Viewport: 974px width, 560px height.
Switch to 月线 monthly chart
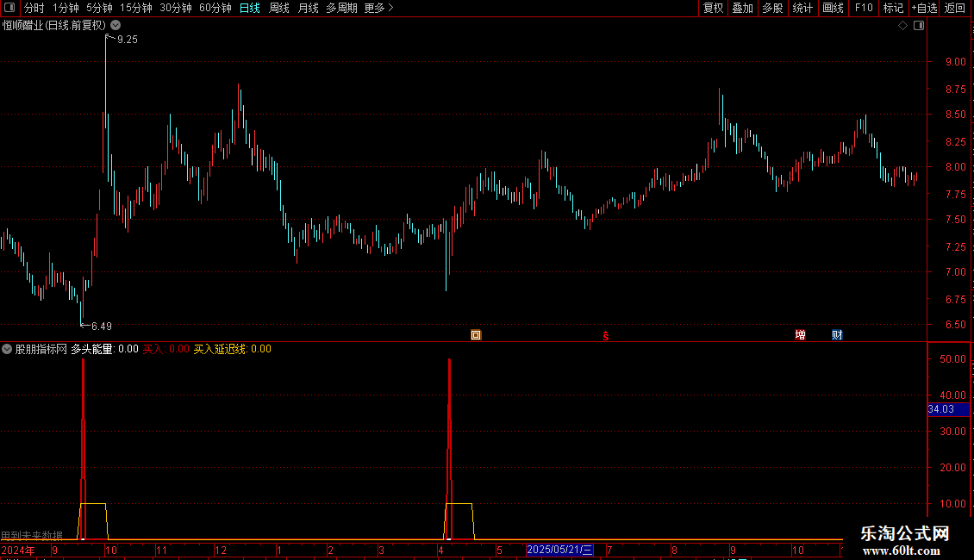click(308, 8)
